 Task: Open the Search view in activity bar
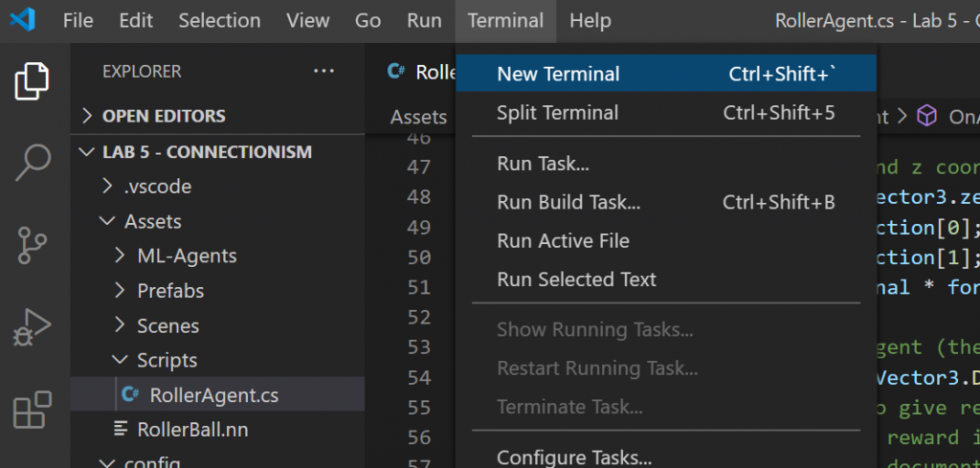click(x=32, y=163)
